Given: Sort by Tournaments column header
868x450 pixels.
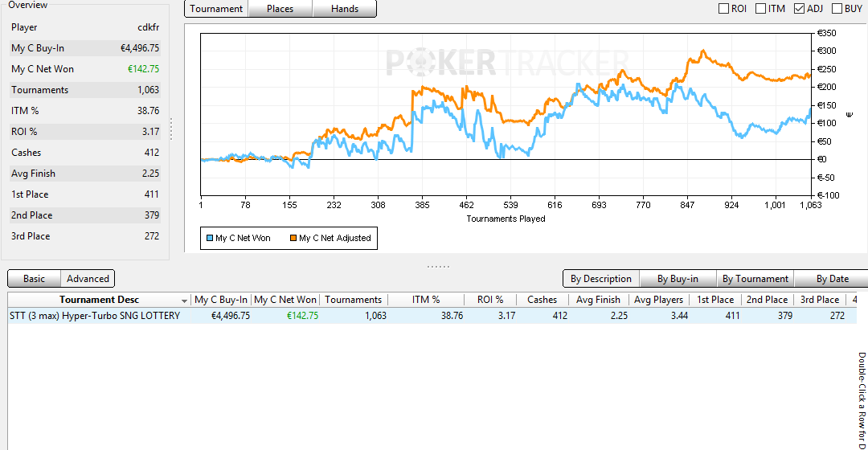Looking at the screenshot, I should (353, 300).
